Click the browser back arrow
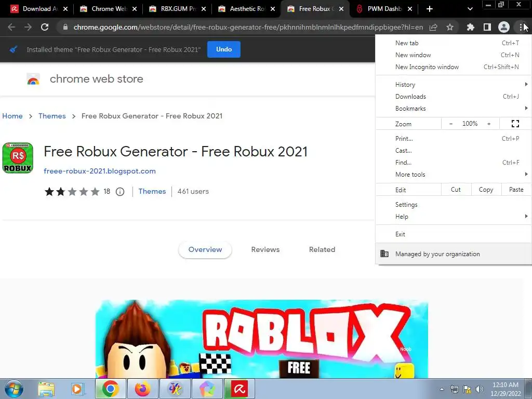 click(11, 27)
